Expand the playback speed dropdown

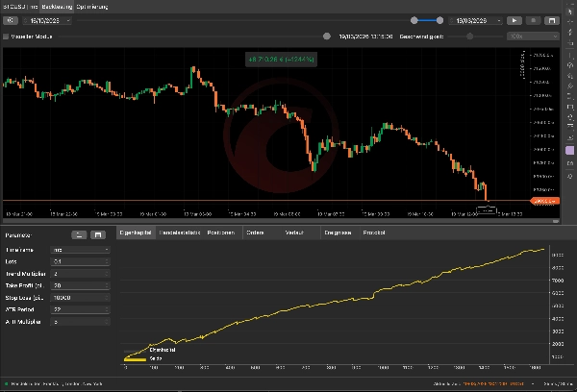tap(533, 37)
